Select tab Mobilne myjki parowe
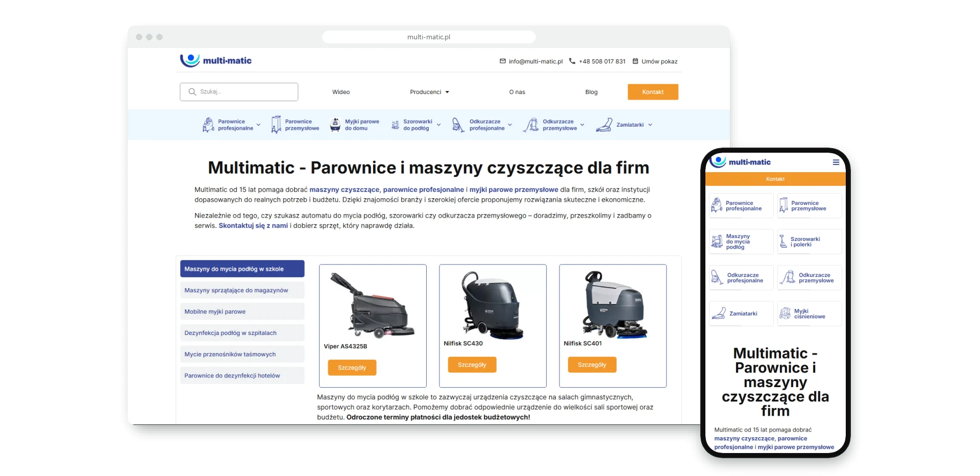The image size is (980, 476). (x=242, y=312)
